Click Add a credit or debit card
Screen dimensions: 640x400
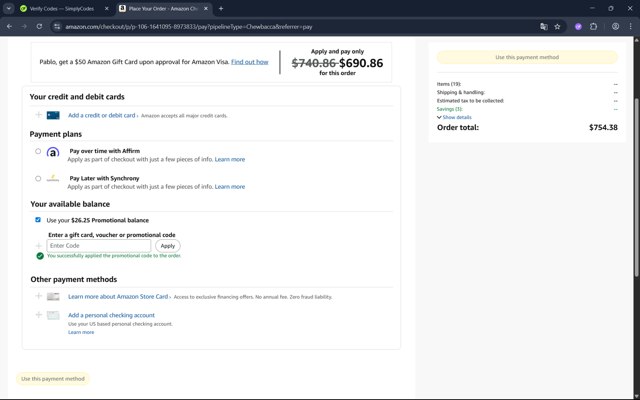point(102,115)
